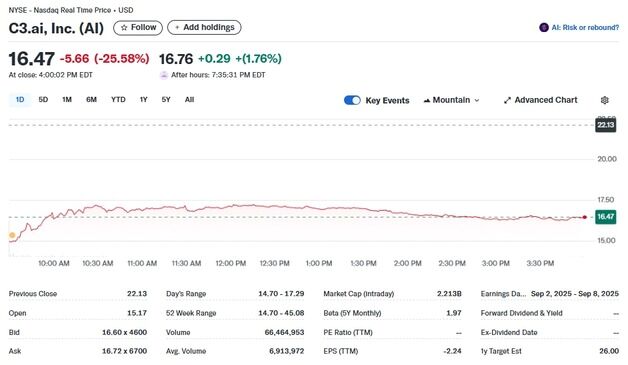
Task: Click the EPS (TTM) value -2.24
Action: [452, 351]
